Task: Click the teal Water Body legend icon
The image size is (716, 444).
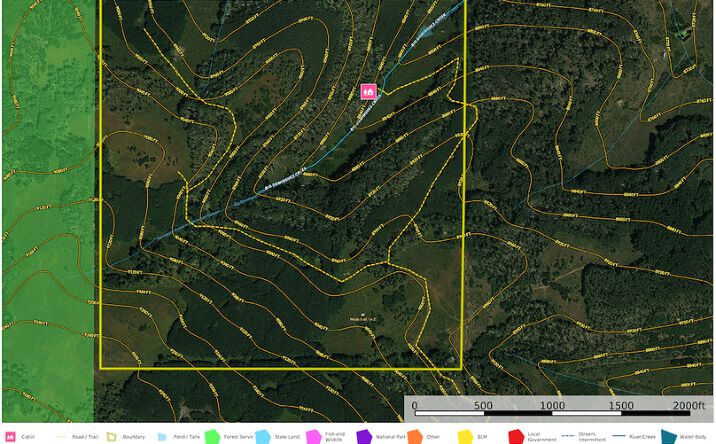Action: pos(669,437)
